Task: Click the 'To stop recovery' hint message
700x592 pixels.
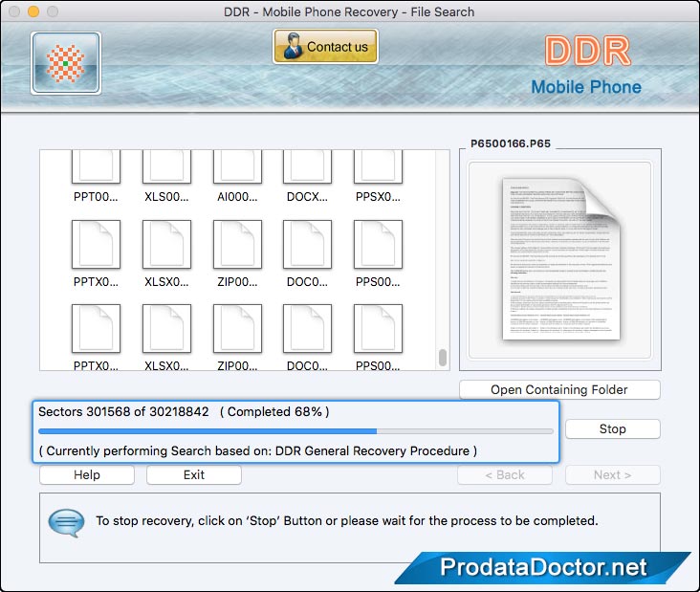Action: 347,521
